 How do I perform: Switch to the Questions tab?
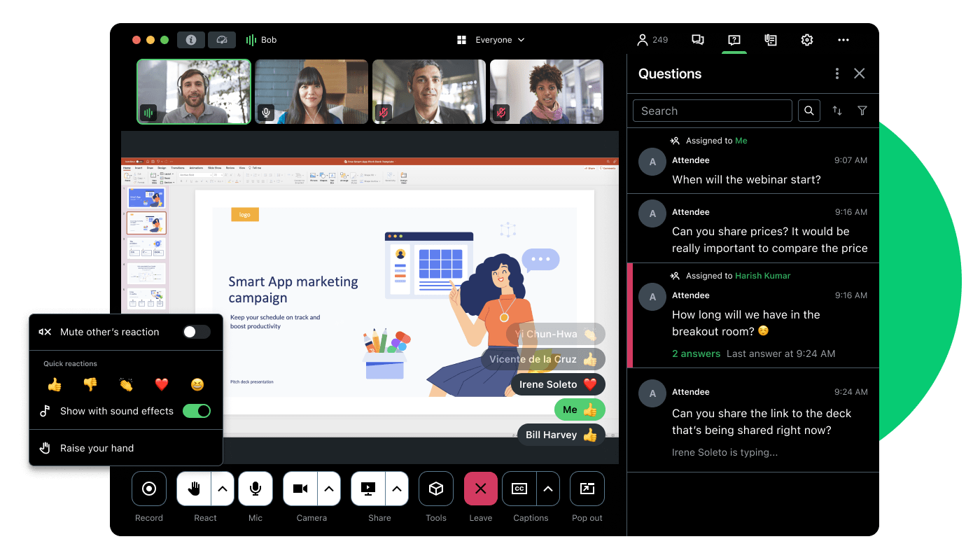click(734, 40)
